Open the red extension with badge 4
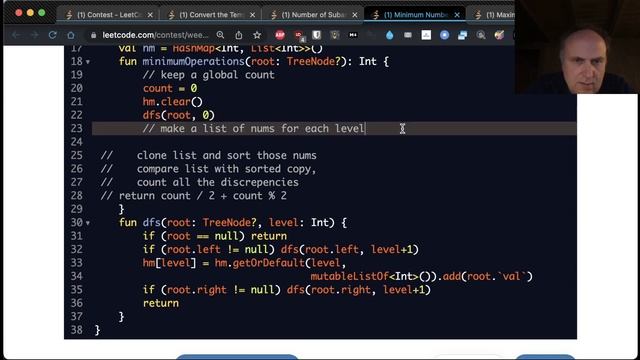The width and height of the screenshot is (640, 360). (299, 36)
